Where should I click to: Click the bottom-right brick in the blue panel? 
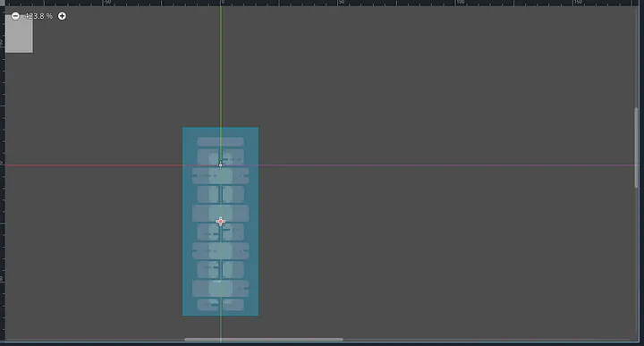click(x=233, y=305)
